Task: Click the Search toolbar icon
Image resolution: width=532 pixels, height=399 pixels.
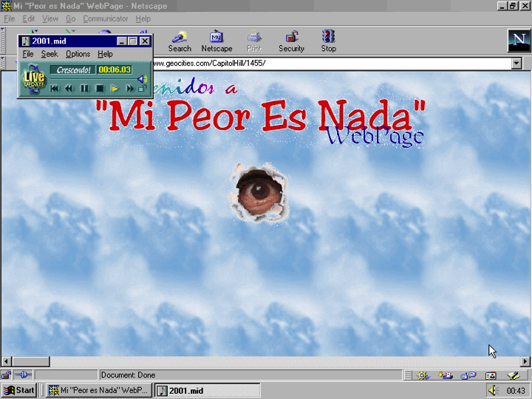Action: tap(180, 41)
